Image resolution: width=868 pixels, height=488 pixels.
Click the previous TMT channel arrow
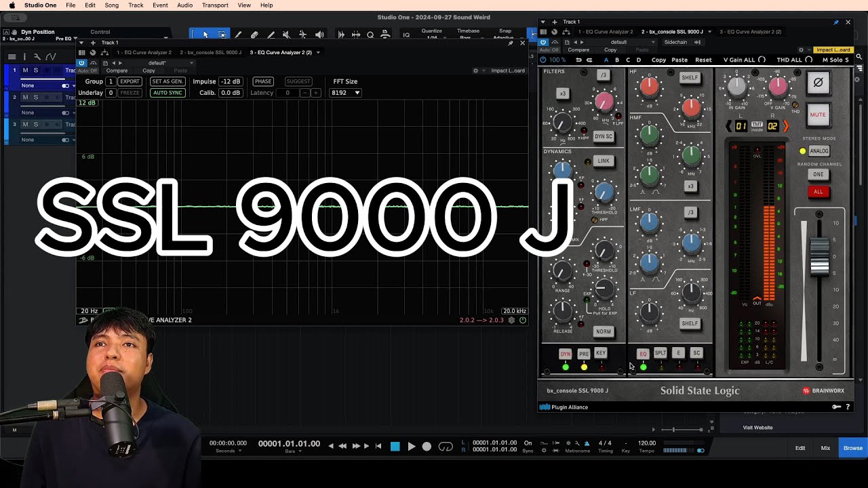pyautogui.click(x=729, y=126)
